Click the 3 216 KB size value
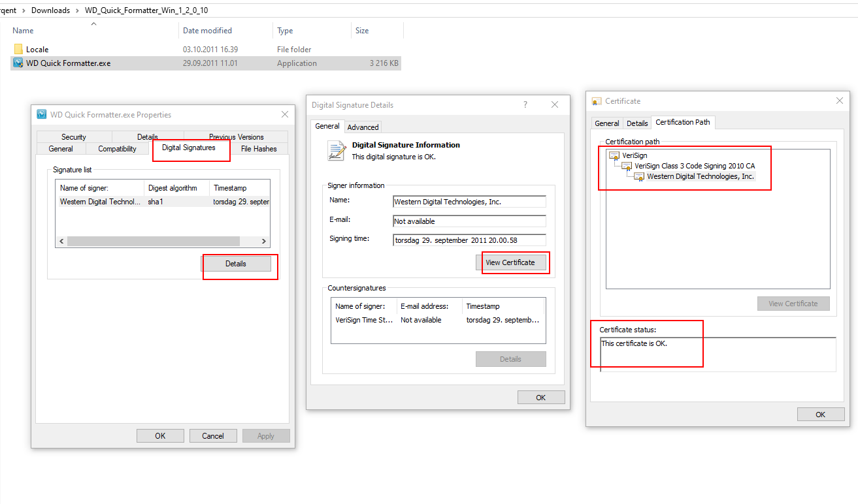This screenshot has height=504, width=858. point(384,63)
